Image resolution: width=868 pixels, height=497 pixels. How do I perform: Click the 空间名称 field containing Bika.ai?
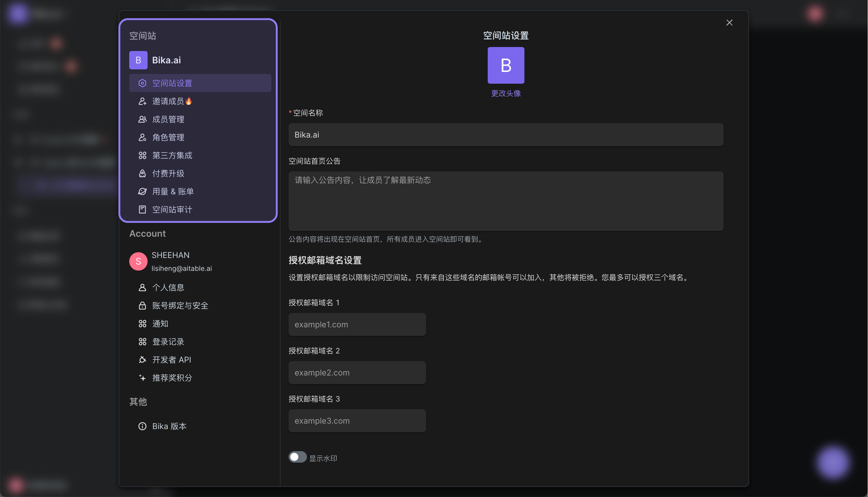click(x=506, y=135)
